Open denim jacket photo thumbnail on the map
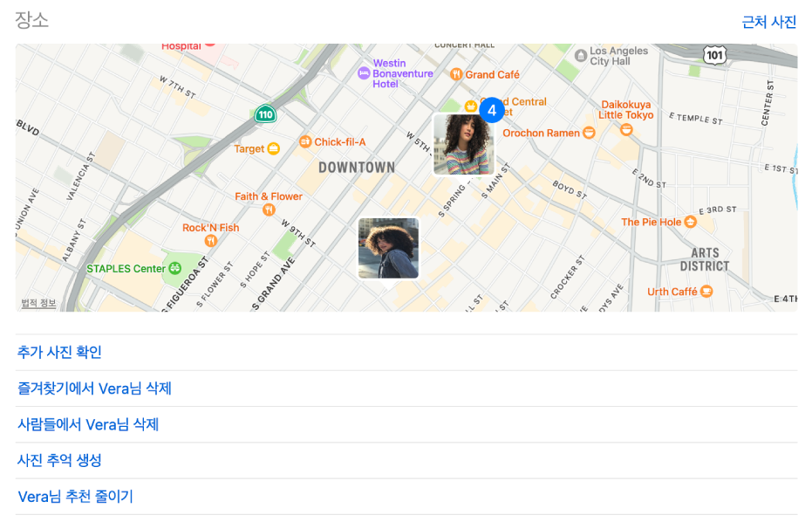Viewport: 812px width, 529px height. 388,248
